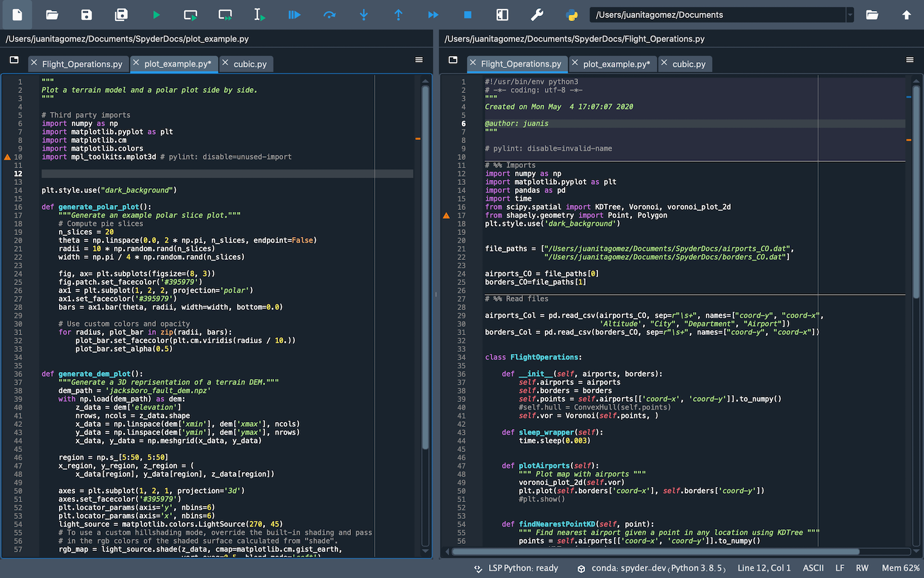Save all open files
924x578 pixels.
click(x=121, y=14)
